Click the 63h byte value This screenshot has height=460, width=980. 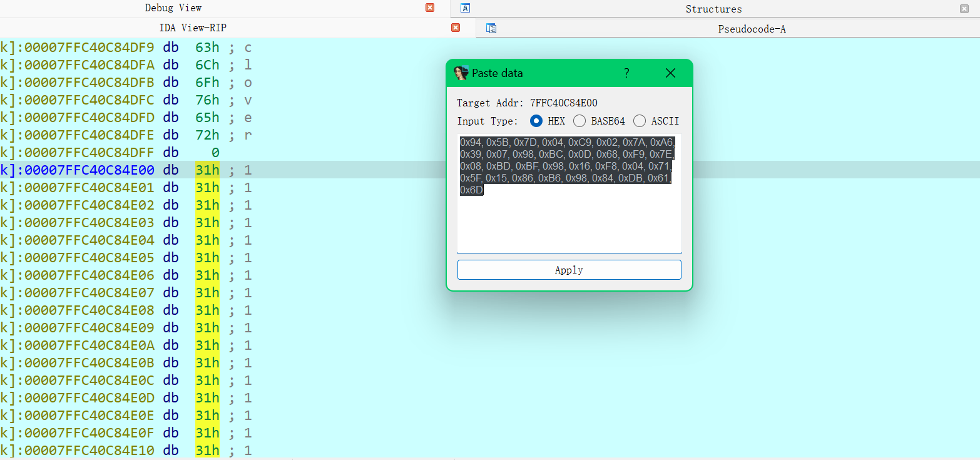pos(207,47)
